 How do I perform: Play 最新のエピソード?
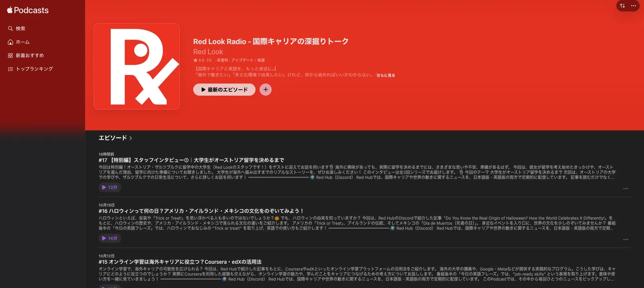click(x=224, y=90)
